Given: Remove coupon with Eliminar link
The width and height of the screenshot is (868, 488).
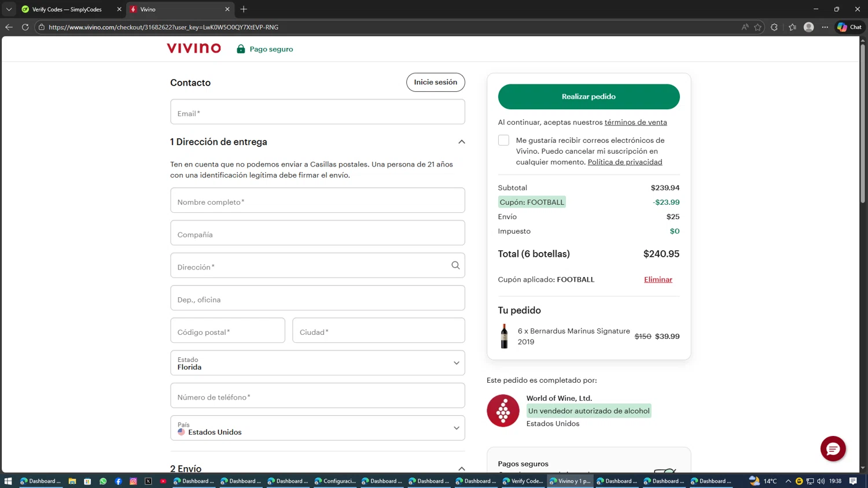Looking at the screenshot, I should pos(658,280).
